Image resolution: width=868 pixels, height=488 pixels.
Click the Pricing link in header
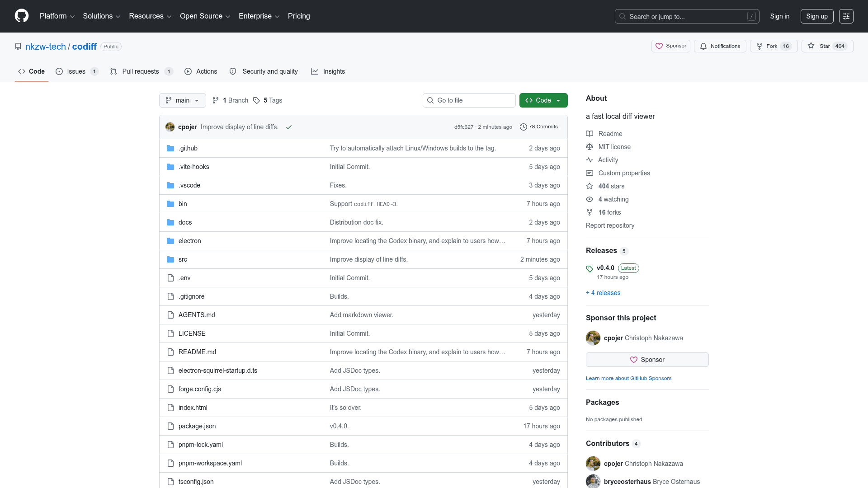pos(299,16)
